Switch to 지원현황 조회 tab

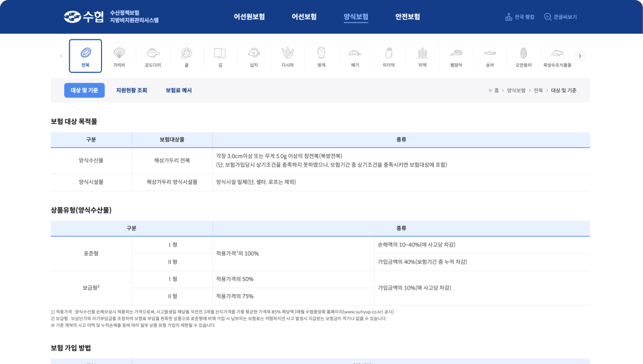coord(131,90)
